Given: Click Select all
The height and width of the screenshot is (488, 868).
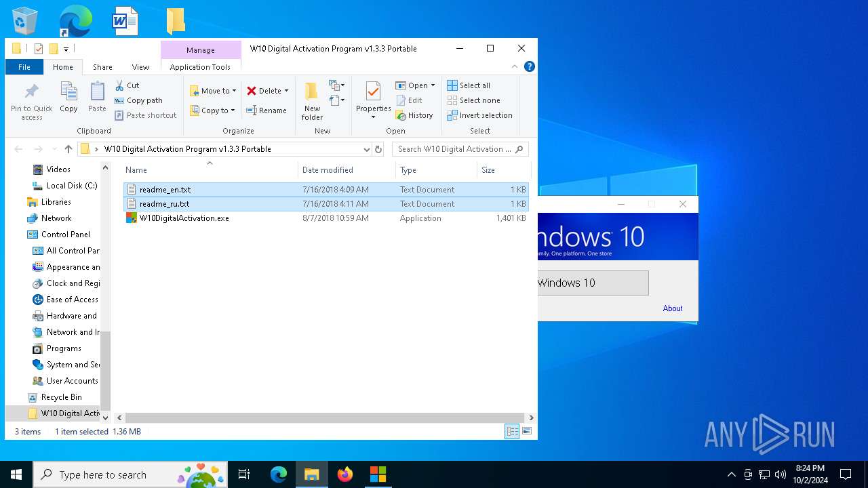Looking at the screenshot, I should click(x=469, y=85).
